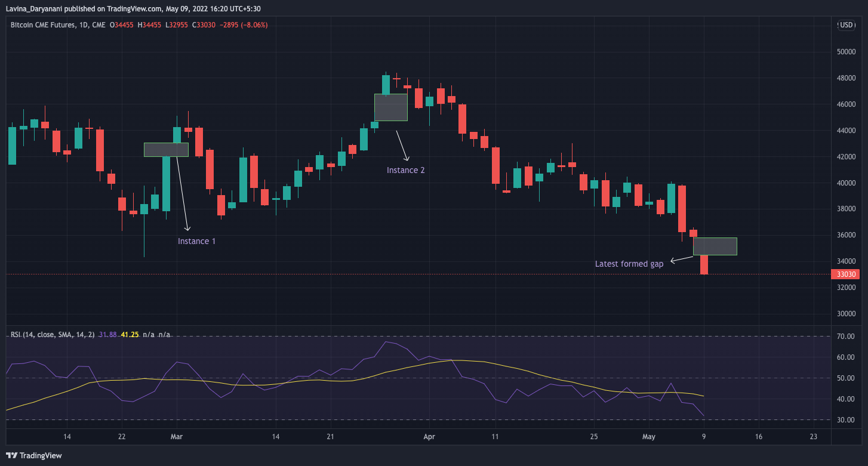Click the change value −2895 (−8.06%)
868x466 pixels.
(244, 25)
